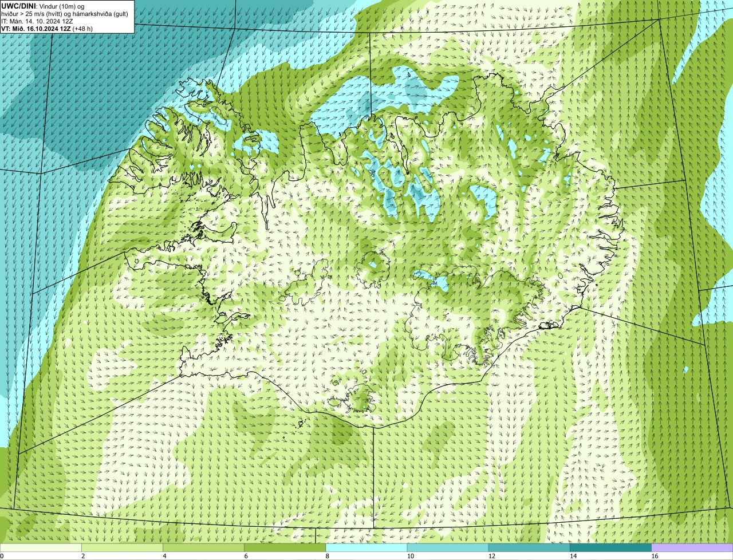Click the legend label "0"
This screenshot has height=560, width=733.
(2, 556)
